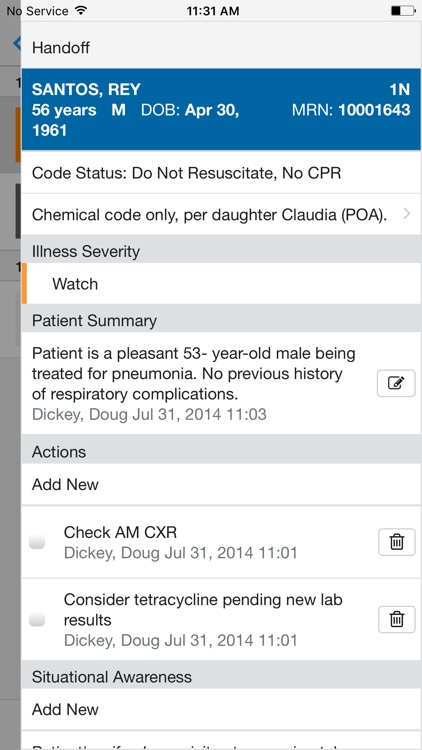Tap the Wi-Fi status icon

coord(81,11)
